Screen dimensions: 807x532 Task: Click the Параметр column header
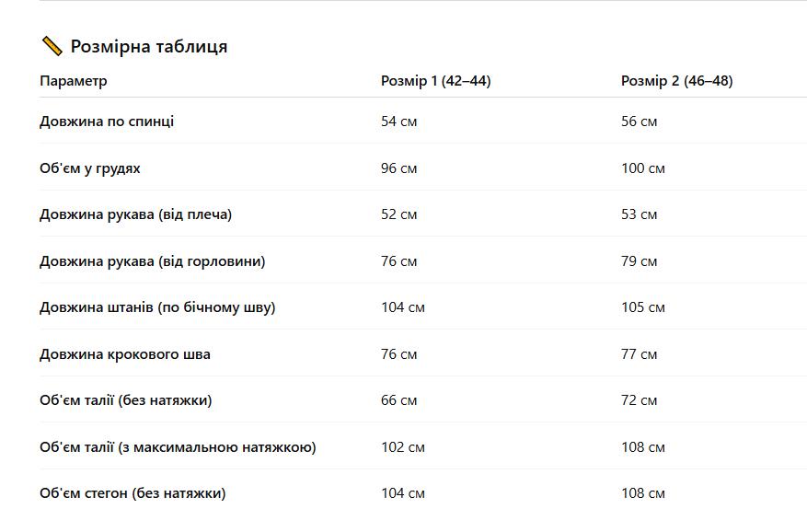click(x=73, y=81)
